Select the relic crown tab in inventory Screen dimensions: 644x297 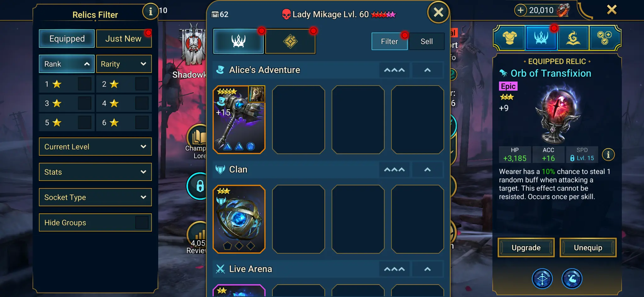point(238,41)
